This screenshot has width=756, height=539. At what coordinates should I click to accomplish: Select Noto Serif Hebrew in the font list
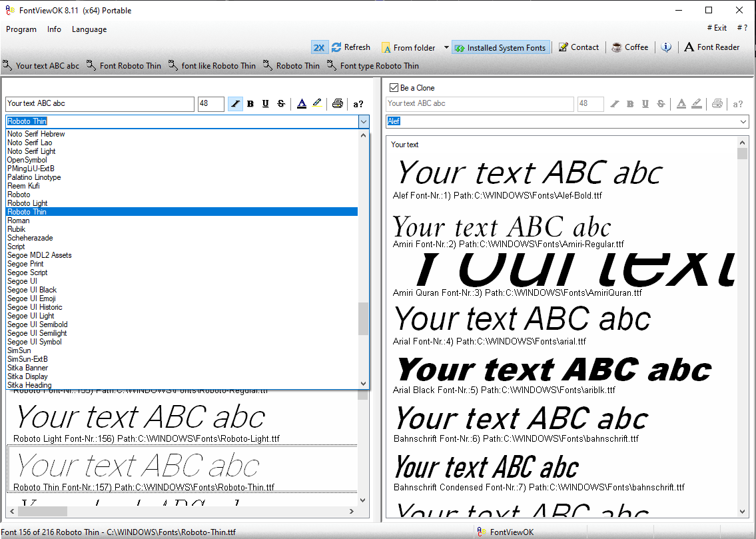click(182, 133)
